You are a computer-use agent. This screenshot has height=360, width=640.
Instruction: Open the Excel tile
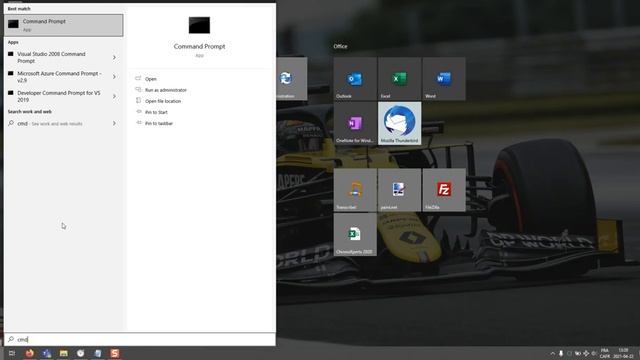[400, 79]
